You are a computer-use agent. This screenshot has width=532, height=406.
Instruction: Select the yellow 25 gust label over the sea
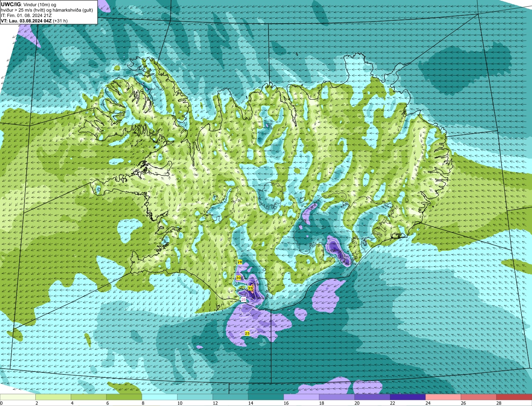247,333
